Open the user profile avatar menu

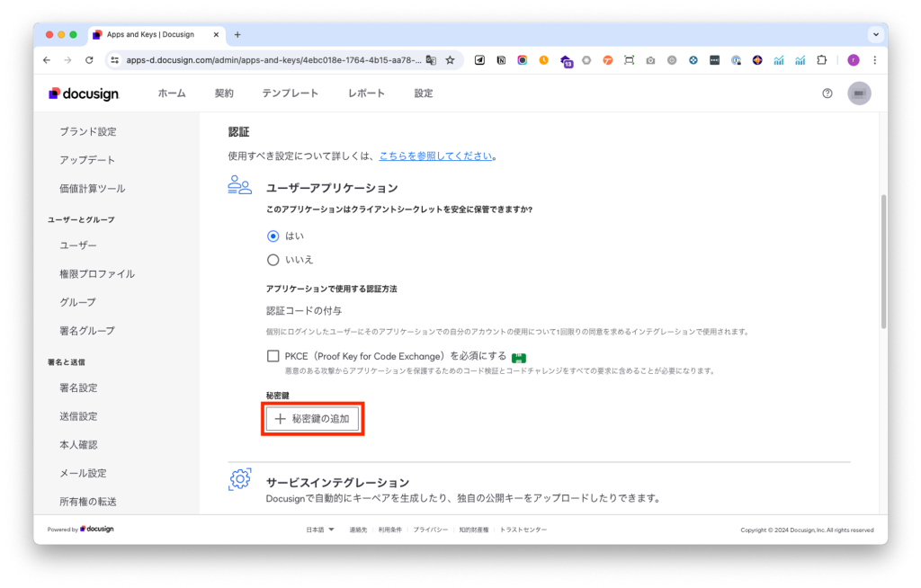pos(859,94)
